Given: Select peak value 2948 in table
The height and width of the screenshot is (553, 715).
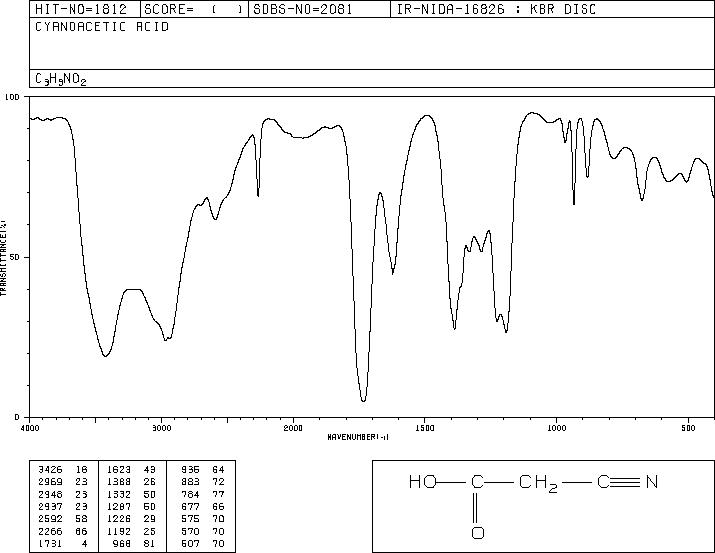Looking at the screenshot, I should pyautogui.click(x=50, y=494).
